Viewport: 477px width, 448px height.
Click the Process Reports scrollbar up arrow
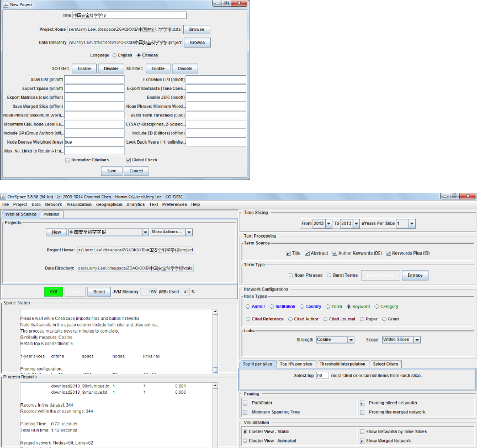coord(215,386)
